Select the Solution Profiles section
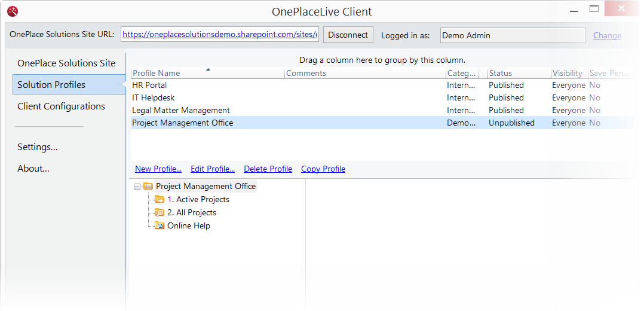 pos(69,85)
